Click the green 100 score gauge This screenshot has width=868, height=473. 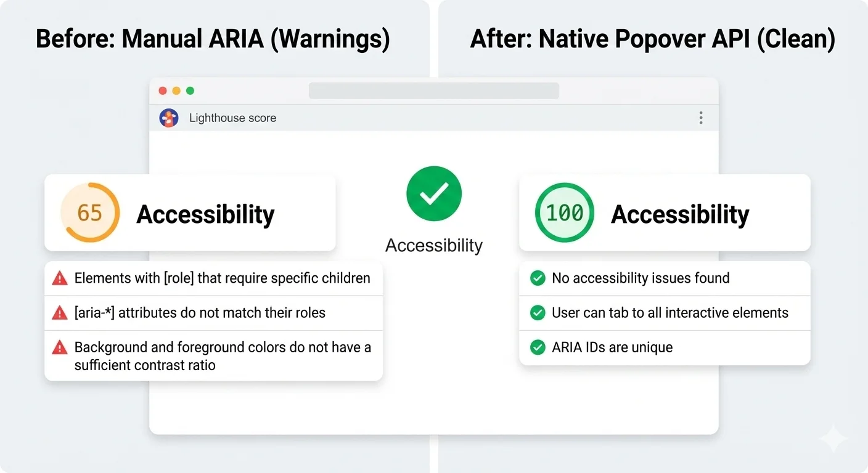coord(564,212)
